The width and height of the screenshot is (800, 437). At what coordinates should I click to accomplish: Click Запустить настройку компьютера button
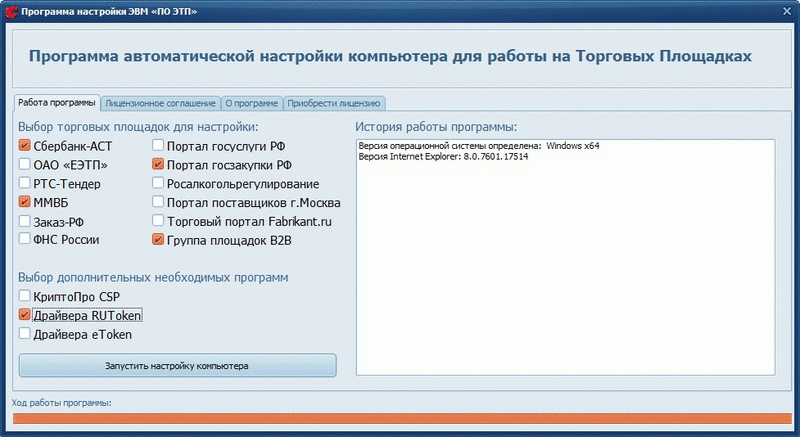(x=177, y=366)
